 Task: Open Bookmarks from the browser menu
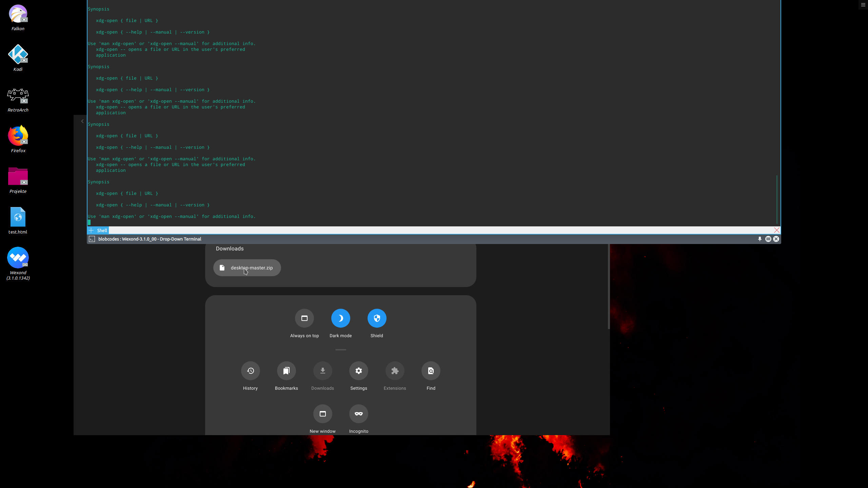point(286,370)
